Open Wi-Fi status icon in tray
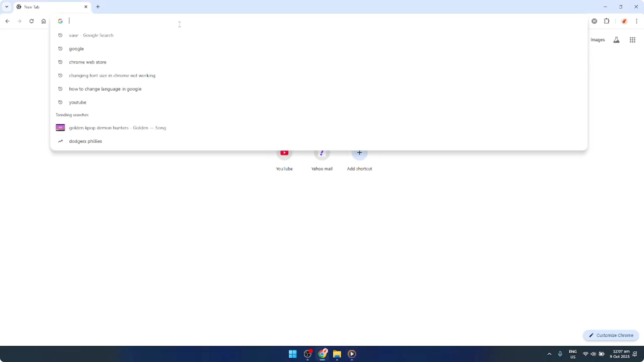The image size is (644, 362). click(586, 354)
